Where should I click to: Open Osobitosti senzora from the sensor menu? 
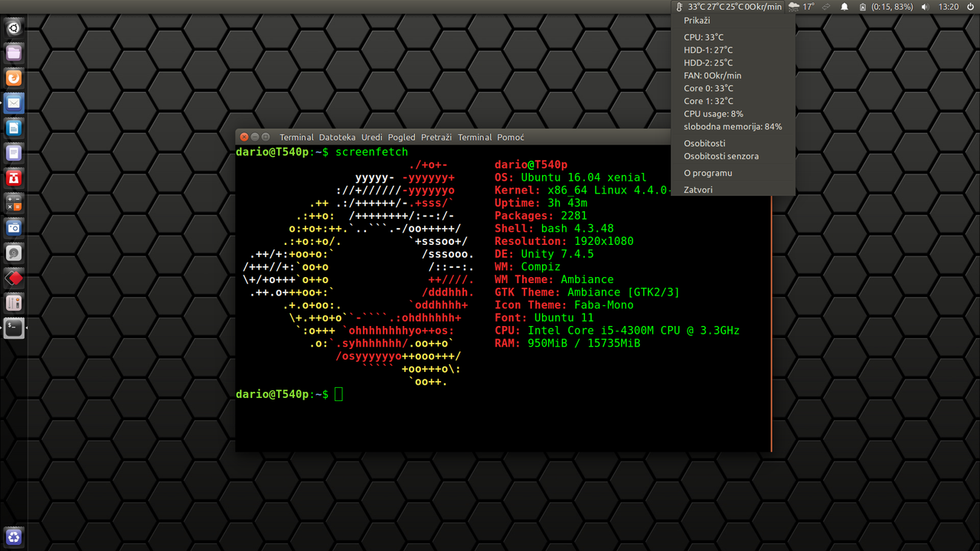[x=733, y=156]
